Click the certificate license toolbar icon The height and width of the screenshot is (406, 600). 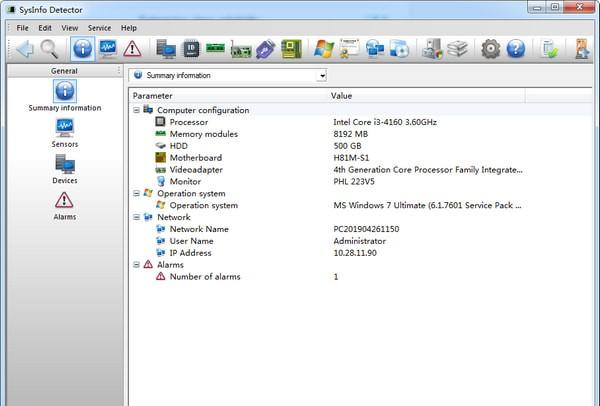click(x=349, y=48)
